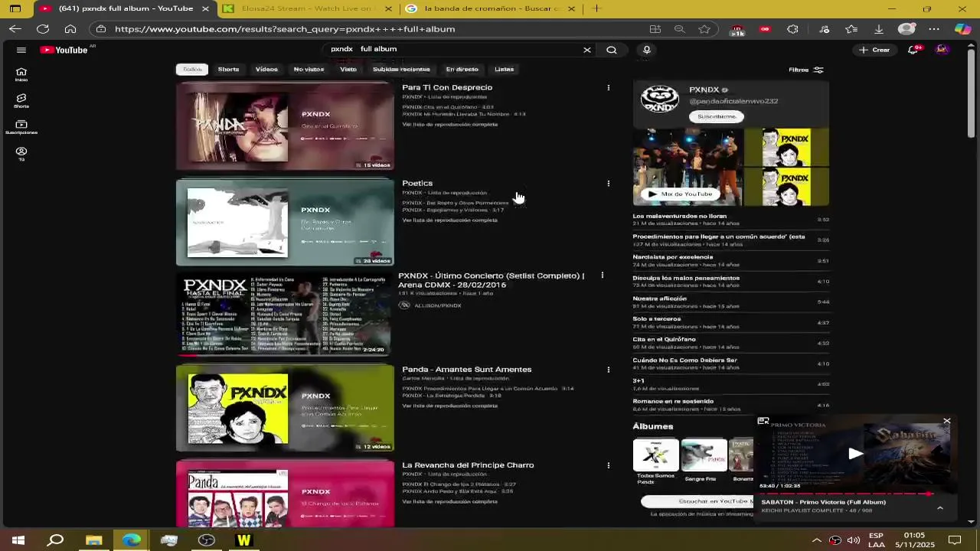Select the Shorts filter chip
The image size is (980, 551).
228,70
